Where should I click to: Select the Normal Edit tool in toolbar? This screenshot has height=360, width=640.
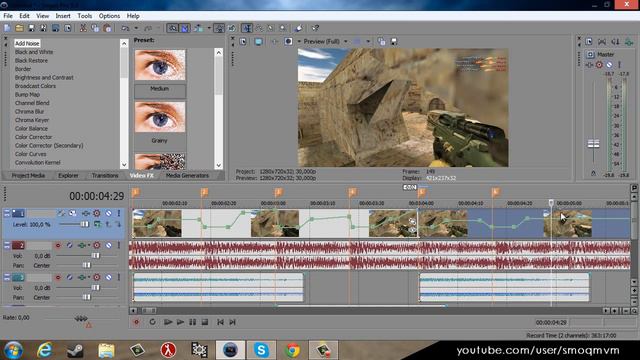pyautogui.click(x=247, y=28)
